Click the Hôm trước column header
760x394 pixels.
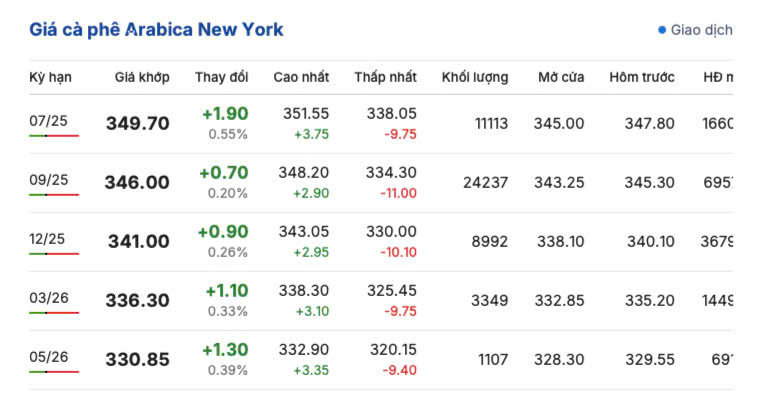[x=642, y=77]
